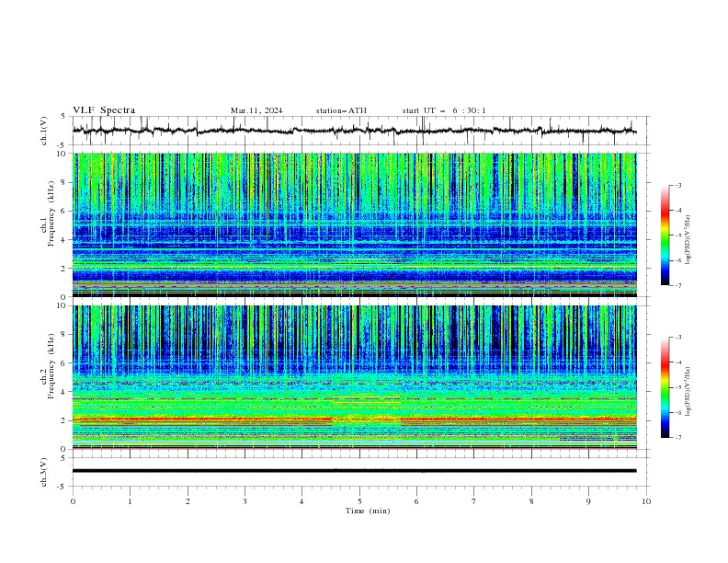Click time axis tick label "3"
Image resolution: width=728 pixels, height=563 pixels.
click(x=245, y=501)
